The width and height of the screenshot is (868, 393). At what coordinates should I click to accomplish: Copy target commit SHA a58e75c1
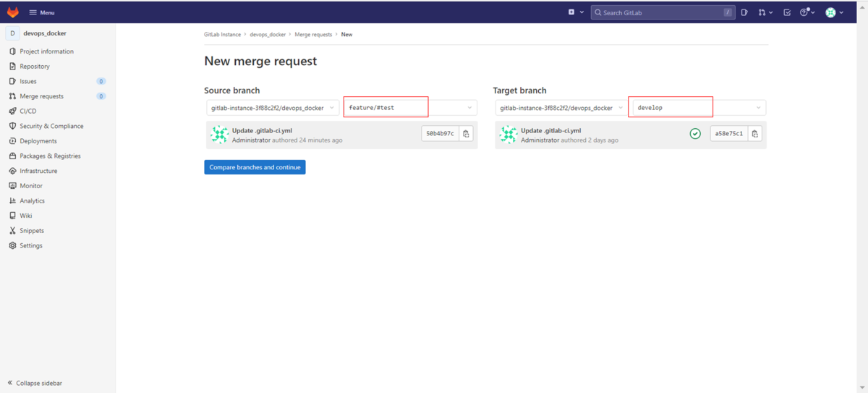754,134
